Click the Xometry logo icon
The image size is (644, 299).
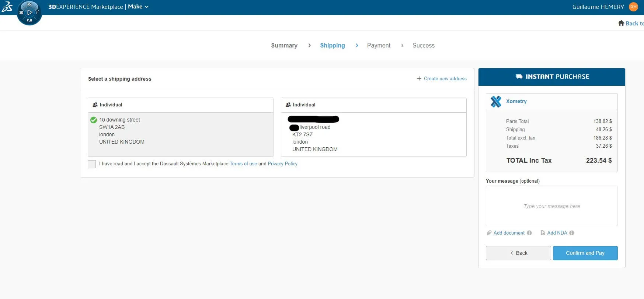tap(496, 101)
